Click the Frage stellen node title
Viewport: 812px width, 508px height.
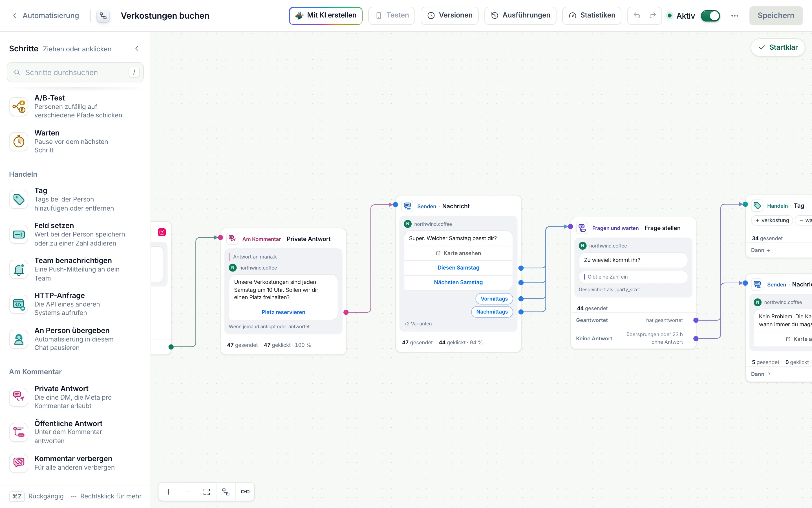(662, 228)
